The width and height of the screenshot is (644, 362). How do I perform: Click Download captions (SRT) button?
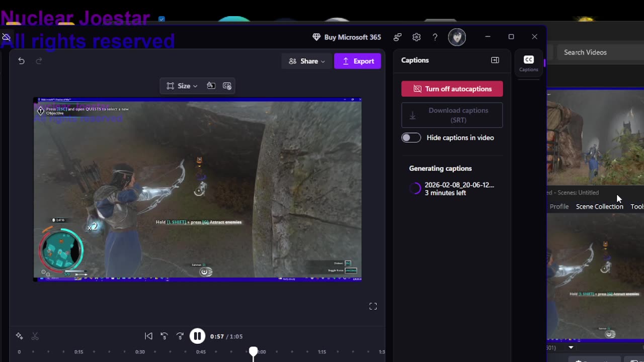[x=452, y=115]
